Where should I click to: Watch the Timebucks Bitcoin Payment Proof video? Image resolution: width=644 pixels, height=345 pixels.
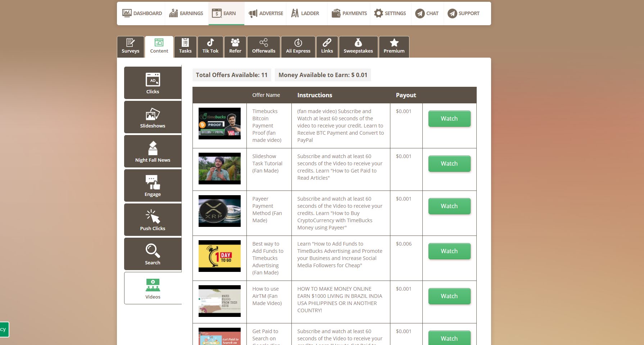click(449, 118)
